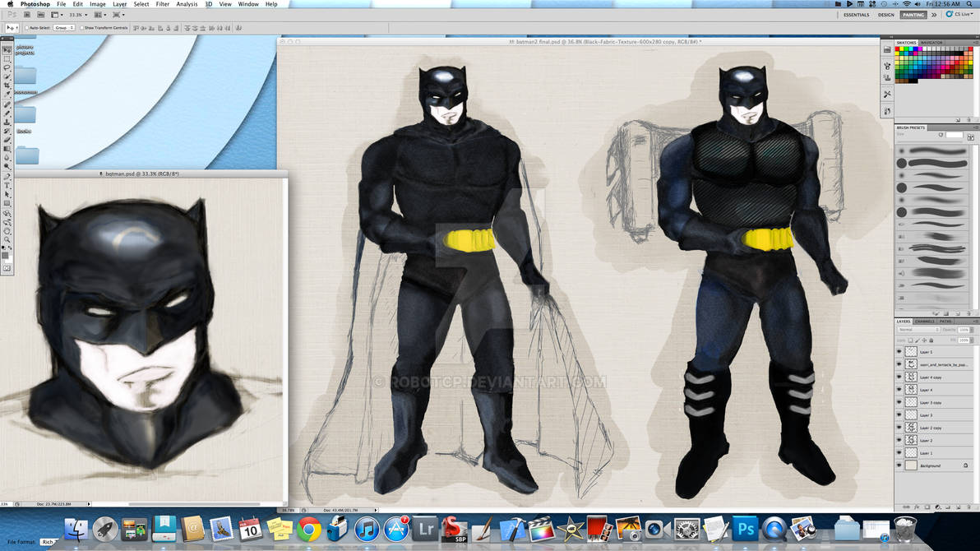Hide Layer 4 using its eye icon

coord(899,390)
